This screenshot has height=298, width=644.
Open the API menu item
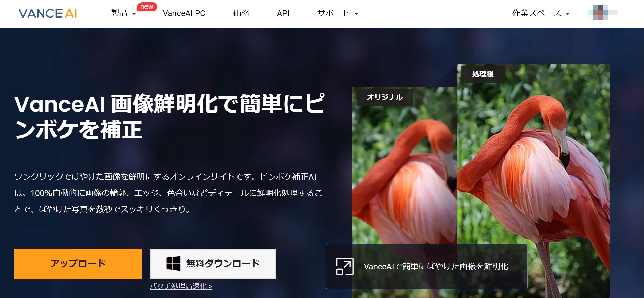(283, 13)
